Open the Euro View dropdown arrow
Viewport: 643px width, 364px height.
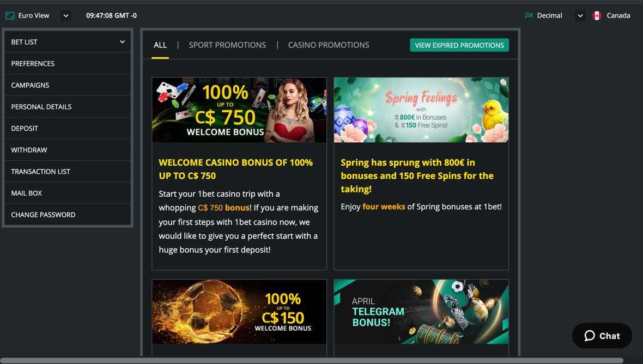(65, 16)
